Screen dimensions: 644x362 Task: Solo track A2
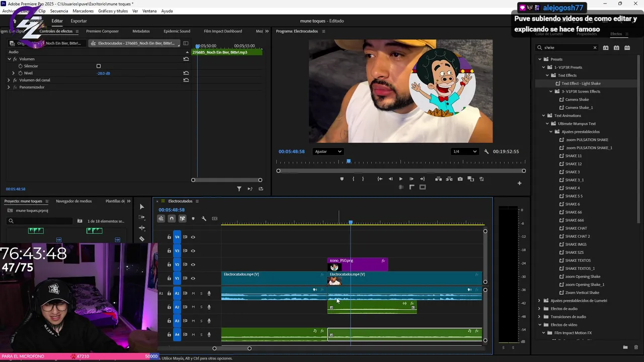click(x=201, y=307)
